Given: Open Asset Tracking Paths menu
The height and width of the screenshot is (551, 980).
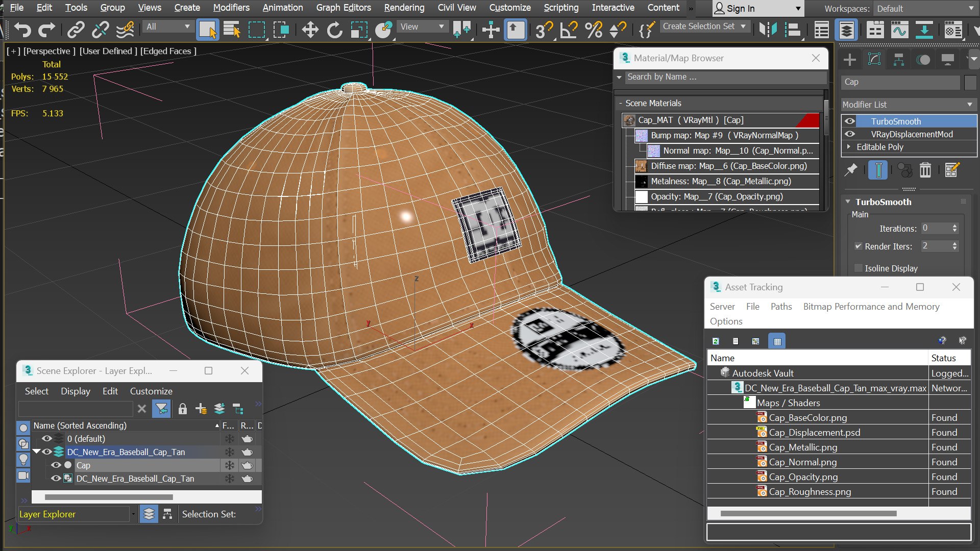Looking at the screenshot, I should coord(781,307).
